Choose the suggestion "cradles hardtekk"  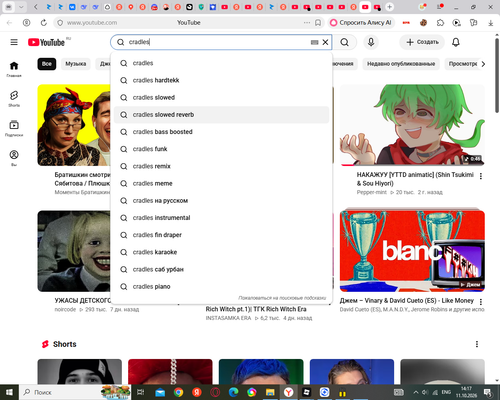point(221,80)
